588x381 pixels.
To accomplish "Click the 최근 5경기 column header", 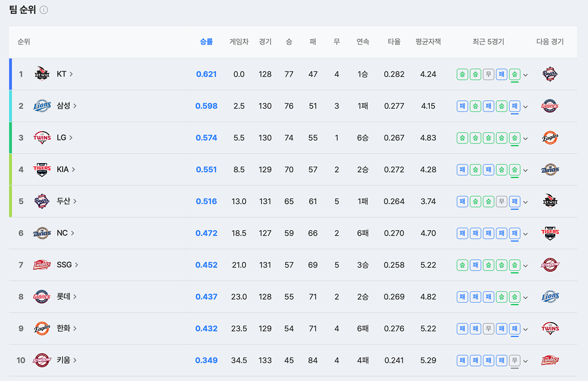I will [x=488, y=42].
